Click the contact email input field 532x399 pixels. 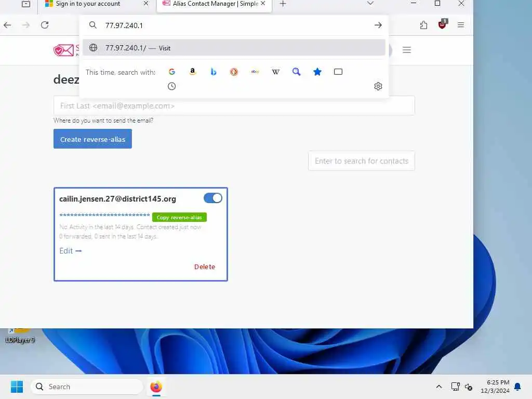234,105
